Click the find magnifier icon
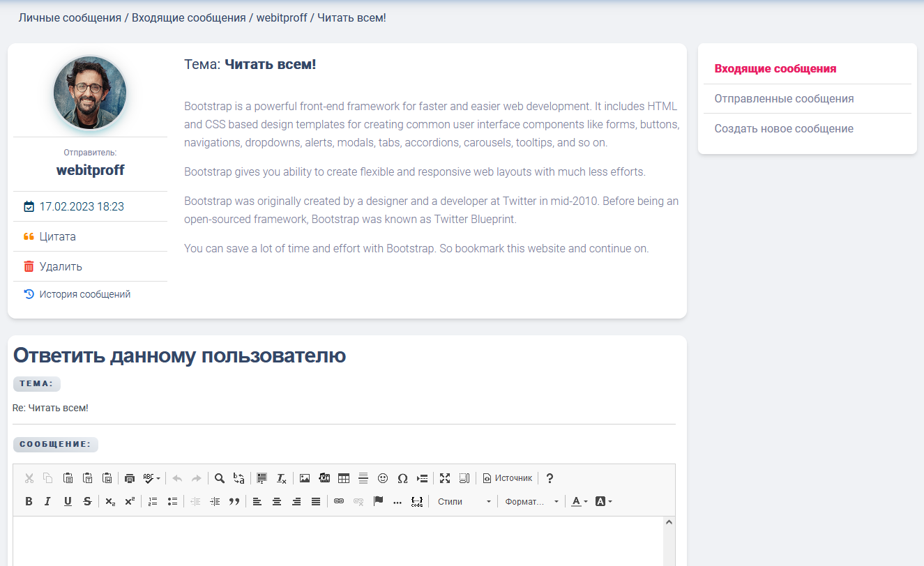Image resolution: width=924 pixels, height=566 pixels. (220, 478)
